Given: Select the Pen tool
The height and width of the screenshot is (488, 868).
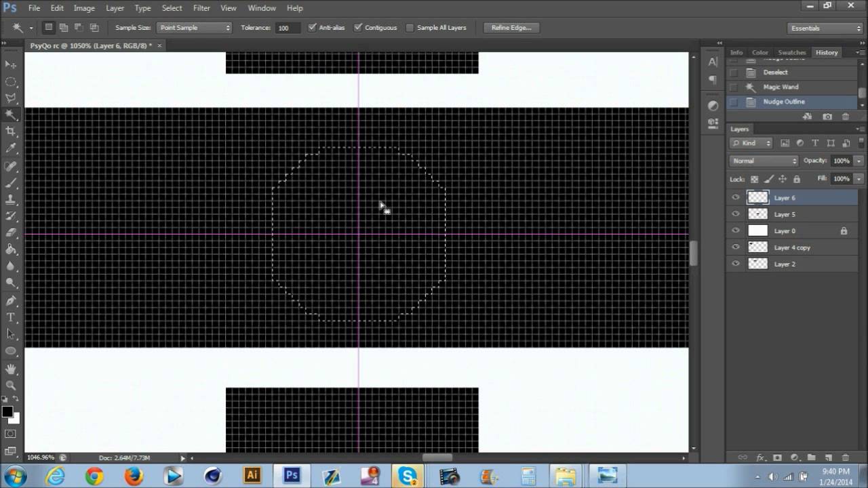Looking at the screenshot, I should coord(11,300).
